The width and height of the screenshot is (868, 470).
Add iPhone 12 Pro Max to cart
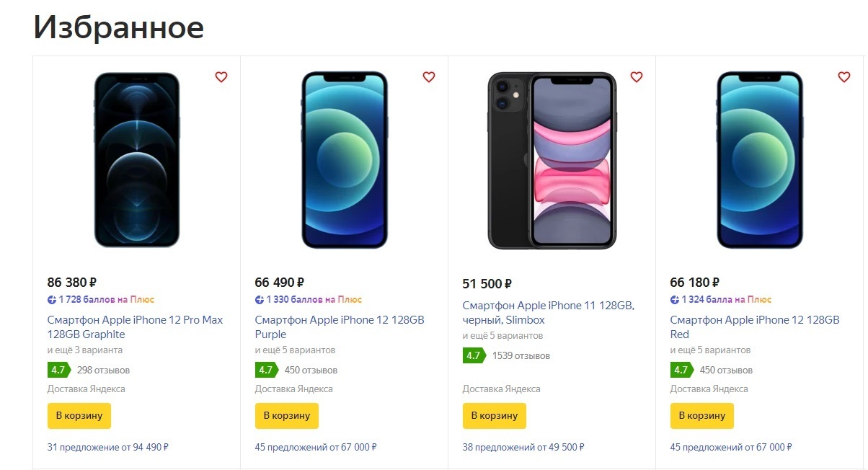click(x=79, y=416)
